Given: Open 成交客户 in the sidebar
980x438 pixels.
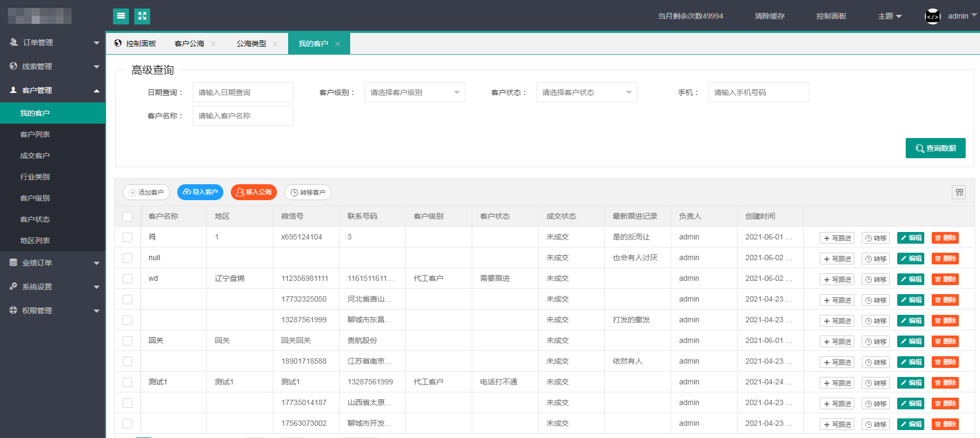Looking at the screenshot, I should [35, 156].
